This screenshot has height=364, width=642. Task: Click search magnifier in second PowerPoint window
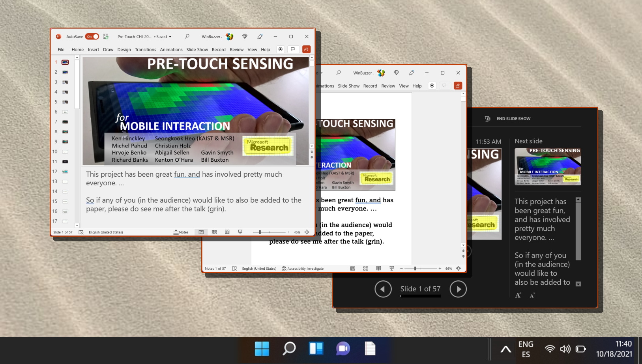click(x=339, y=73)
